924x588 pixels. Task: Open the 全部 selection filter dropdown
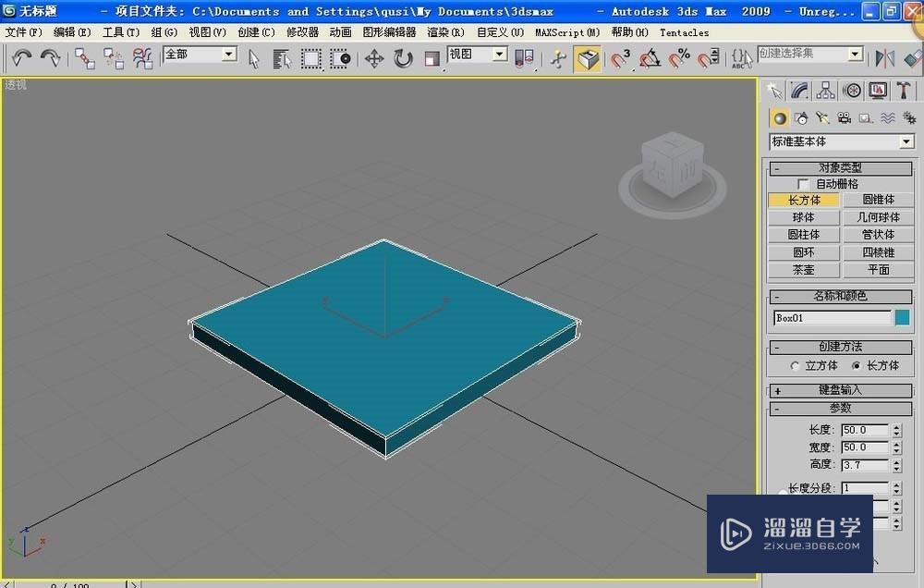(230, 55)
